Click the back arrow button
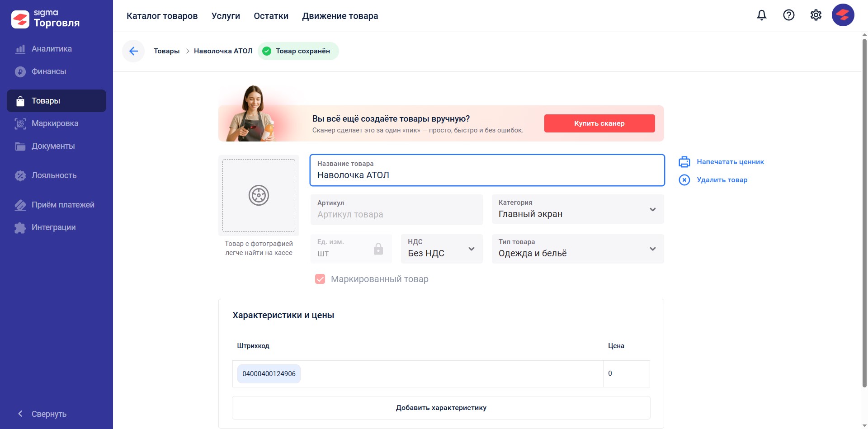Image resolution: width=868 pixels, height=429 pixels. point(133,51)
